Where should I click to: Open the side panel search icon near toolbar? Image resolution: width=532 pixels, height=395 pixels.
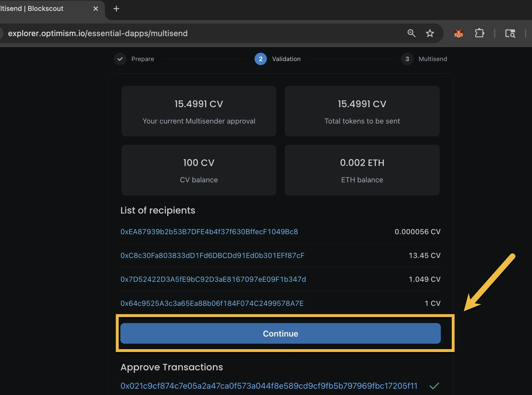(510, 34)
